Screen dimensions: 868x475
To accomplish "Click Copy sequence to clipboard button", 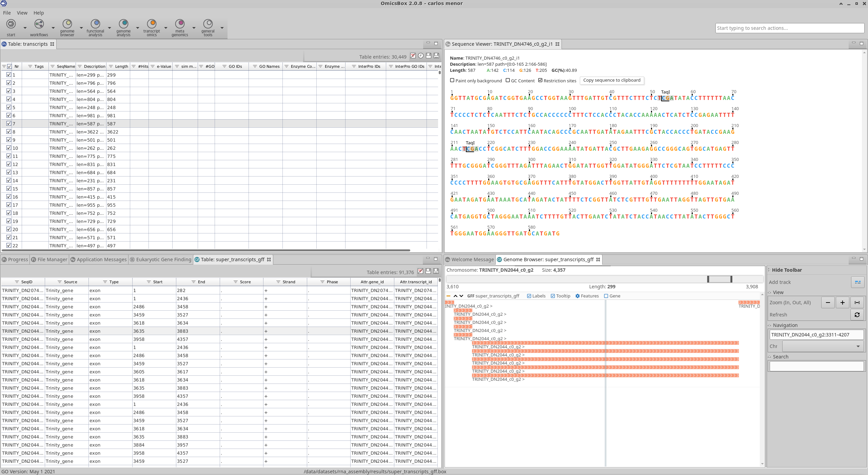I will coord(612,80).
